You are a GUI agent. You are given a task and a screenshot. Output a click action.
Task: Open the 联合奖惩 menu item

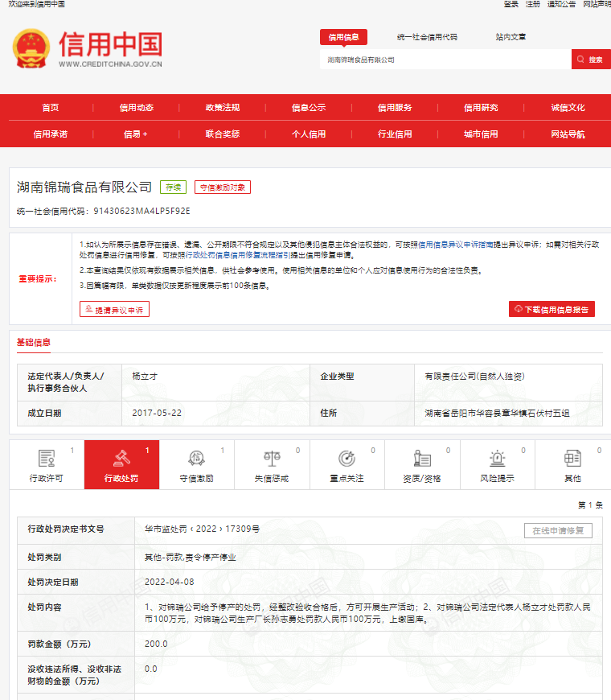[223, 134]
